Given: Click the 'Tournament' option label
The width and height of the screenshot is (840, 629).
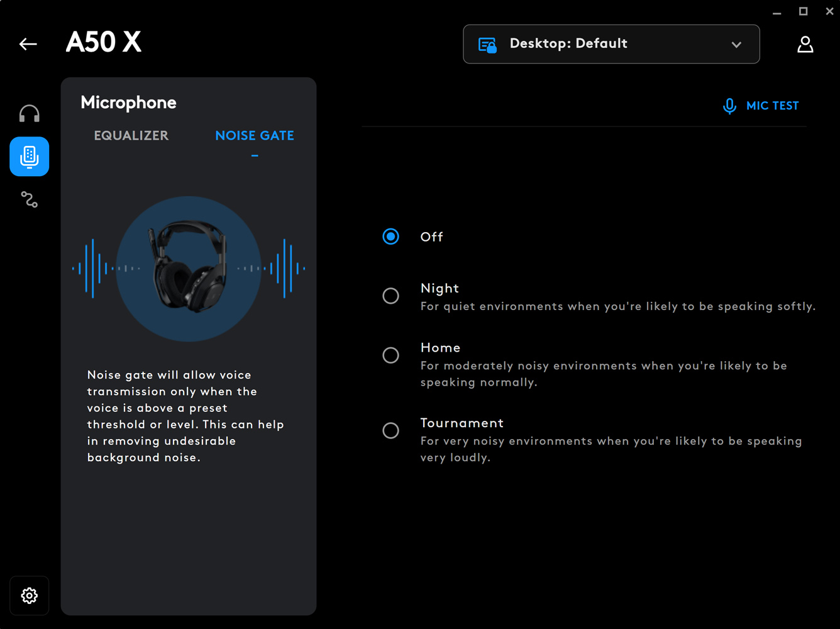Looking at the screenshot, I should pyautogui.click(x=462, y=423).
